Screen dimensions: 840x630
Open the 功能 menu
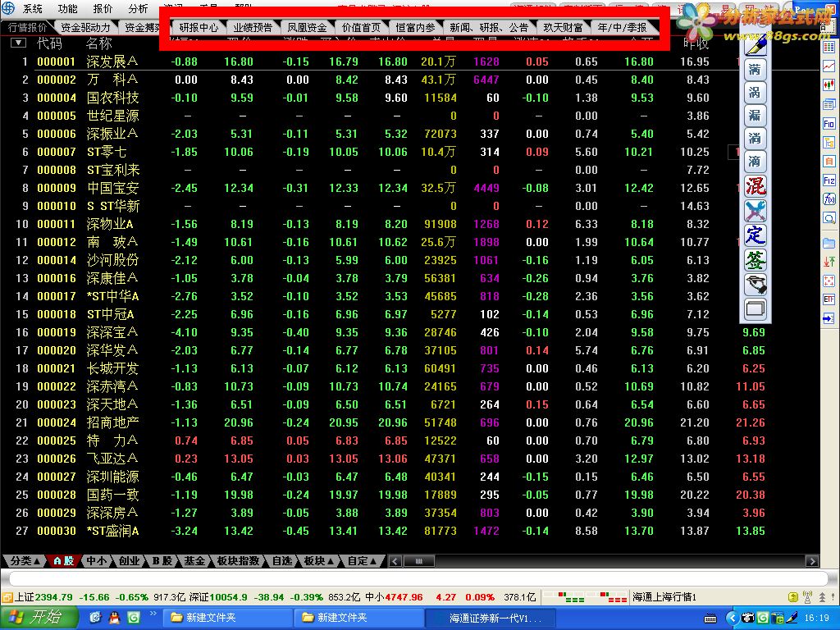click(67, 8)
